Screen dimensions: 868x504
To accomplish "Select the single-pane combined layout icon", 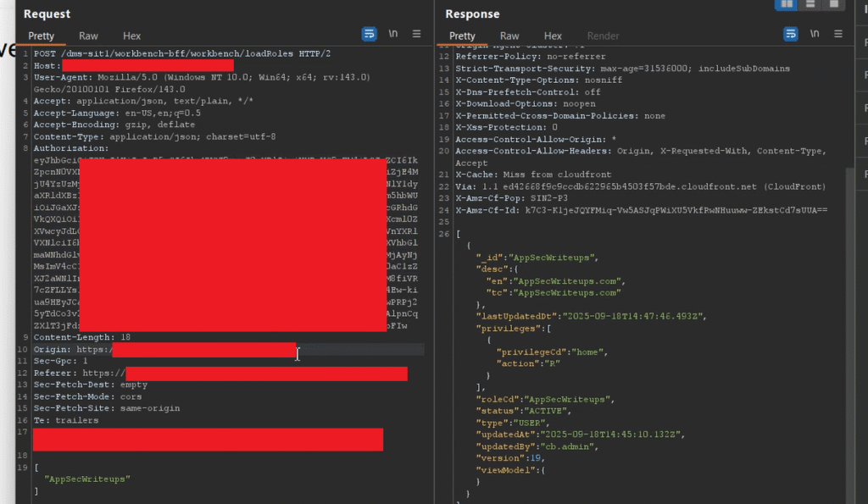I will (833, 4).
